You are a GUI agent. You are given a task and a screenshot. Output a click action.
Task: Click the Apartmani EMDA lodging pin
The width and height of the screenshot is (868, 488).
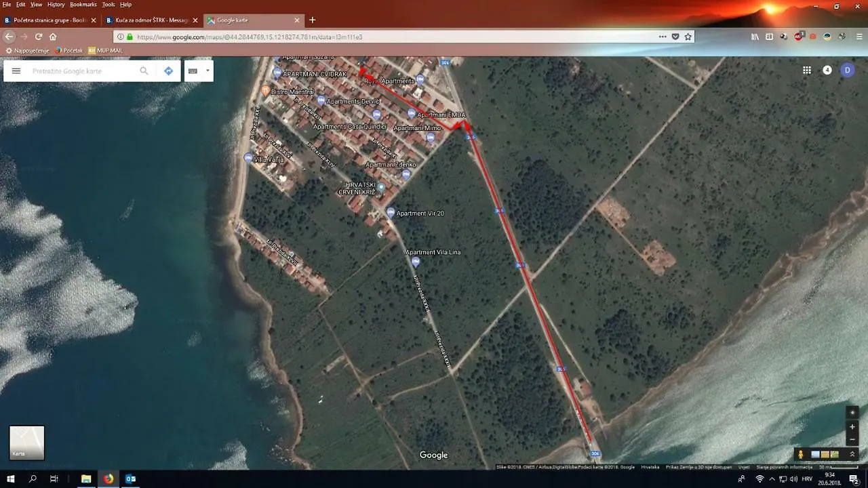411,113
